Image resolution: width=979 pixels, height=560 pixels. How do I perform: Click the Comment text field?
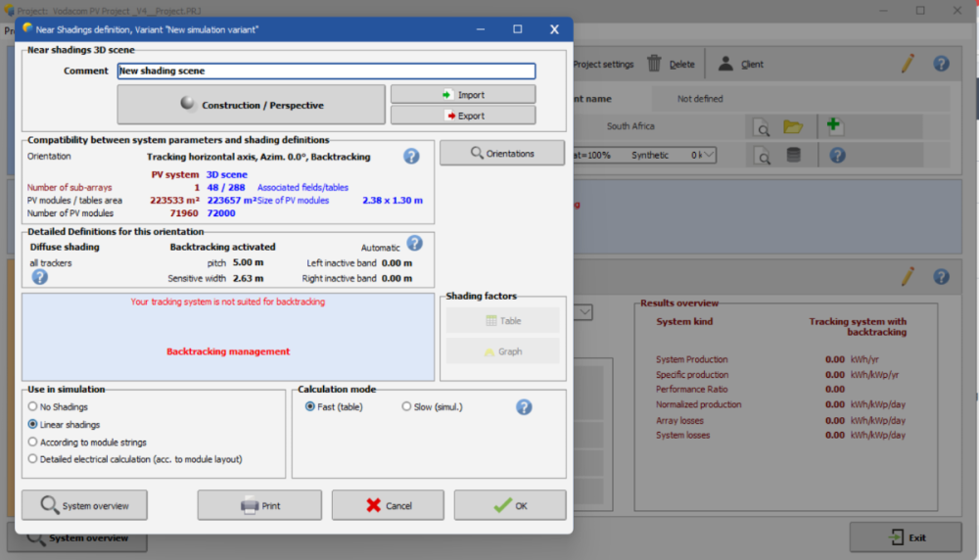326,71
